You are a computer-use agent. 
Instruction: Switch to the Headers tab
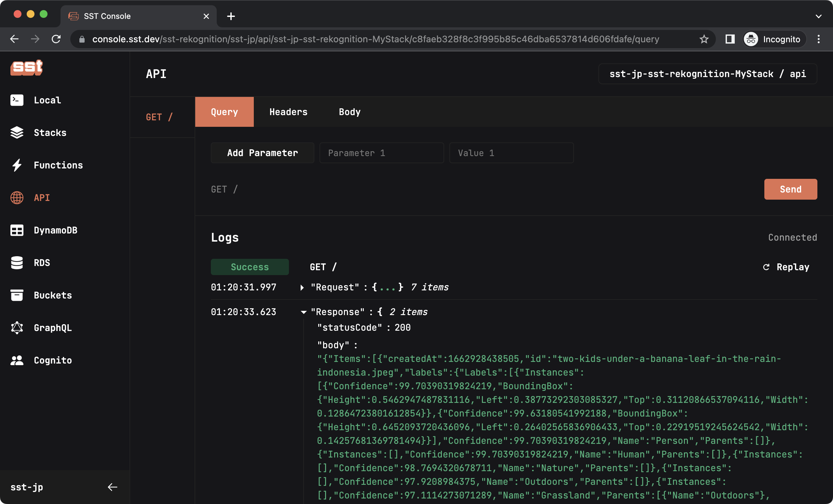pos(288,112)
